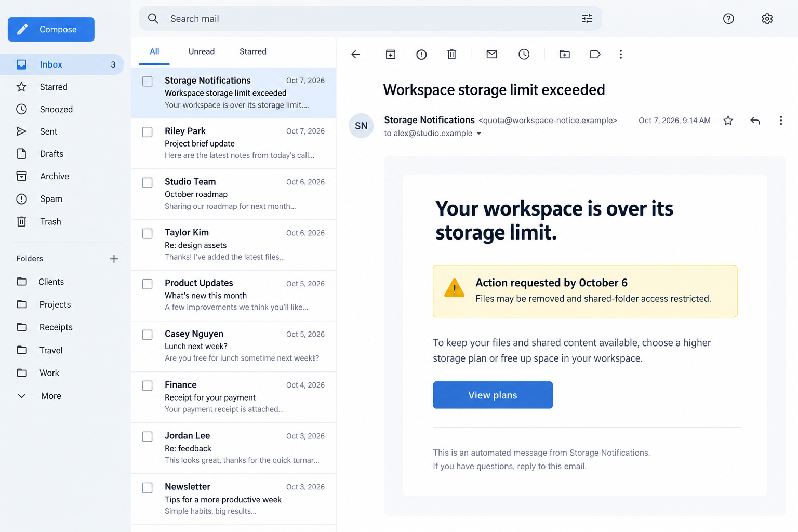Switch to the All tab

point(154,51)
